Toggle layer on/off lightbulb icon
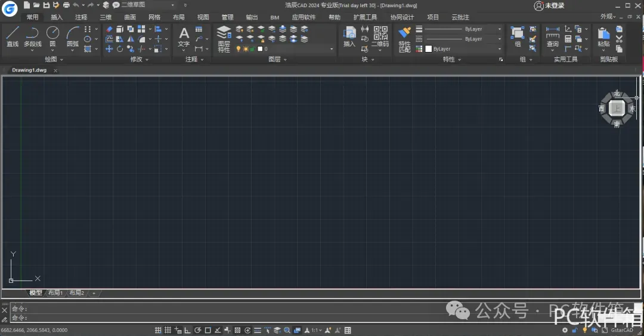This screenshot has width=644, height=336. pos(238,49)
